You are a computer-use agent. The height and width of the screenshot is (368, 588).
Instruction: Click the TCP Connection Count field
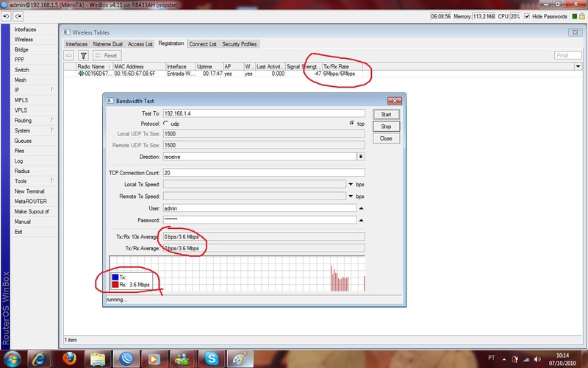point(264,173)
